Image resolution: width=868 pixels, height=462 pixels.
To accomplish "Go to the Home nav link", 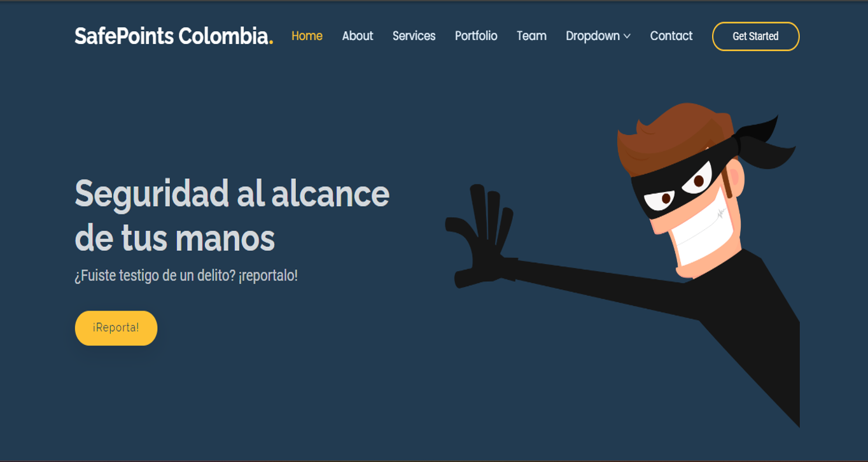I will coord(307,36).
